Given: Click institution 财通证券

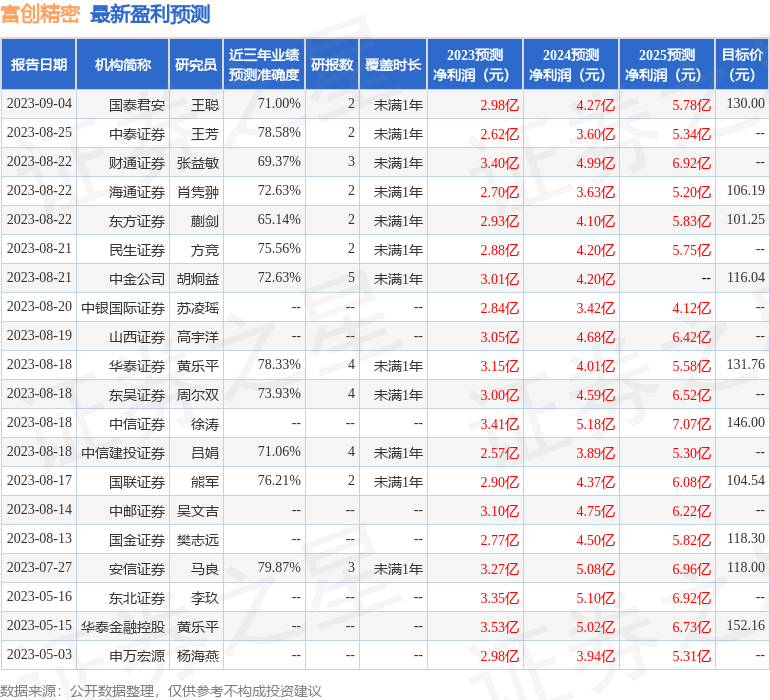Looking at the screenshot, I should tap(137, 163).
